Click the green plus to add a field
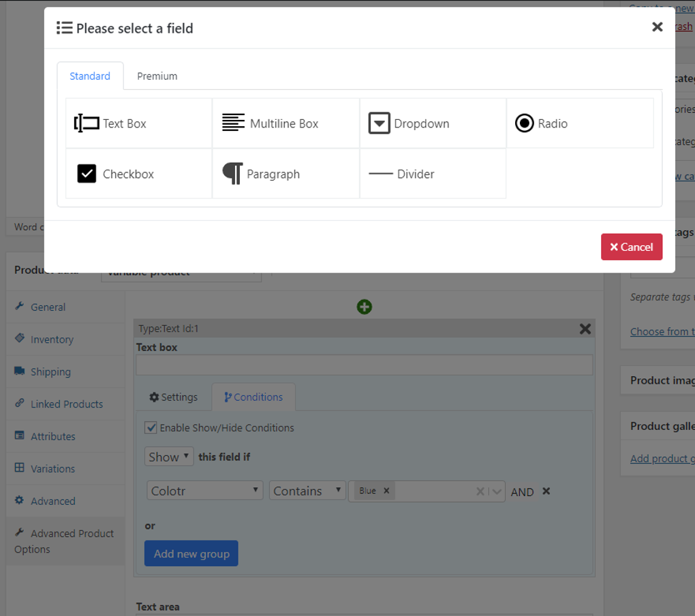This screenshot has height=616, width=695. click(364, 307)
